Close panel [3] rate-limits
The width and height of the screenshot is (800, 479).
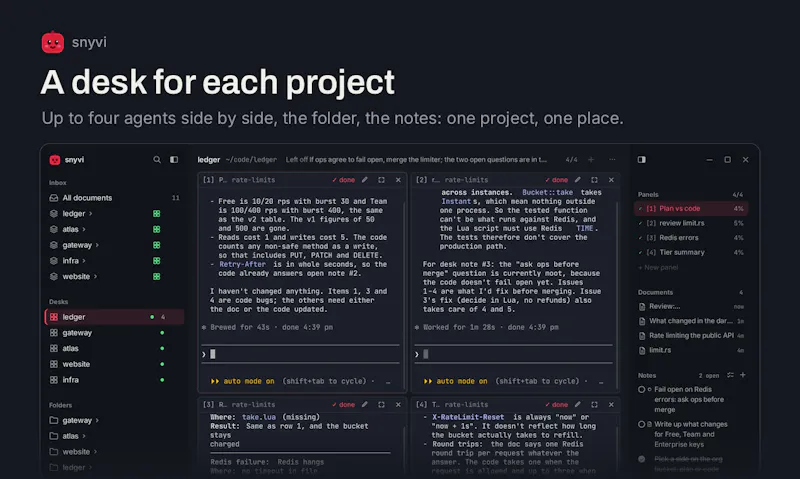coord(398,405)
